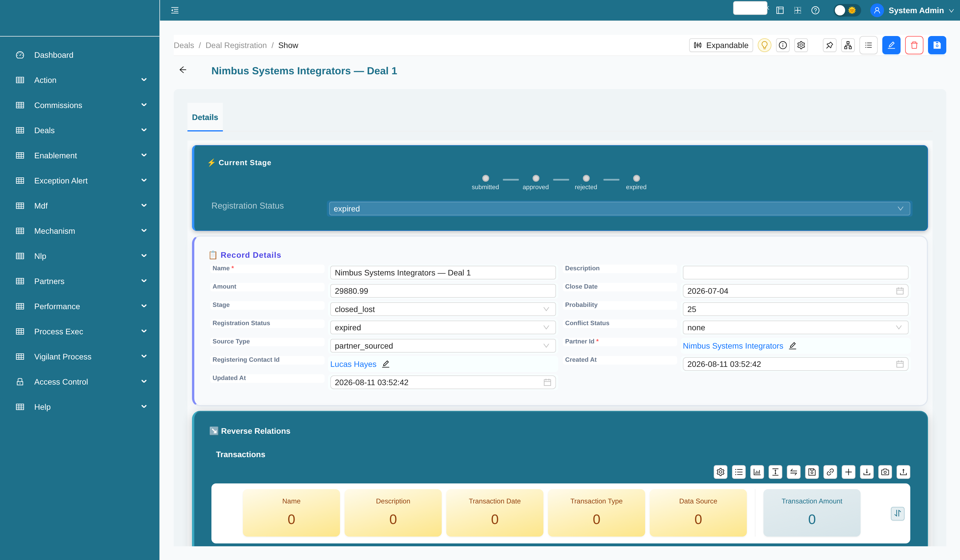
Task: Open the Source Type dropdown
Action: click(x=443, y=346)
